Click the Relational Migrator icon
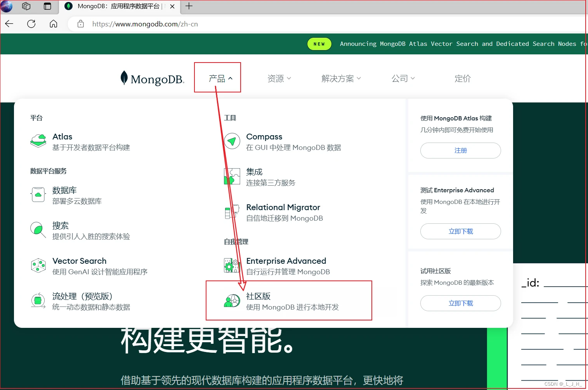588x390 pixels. click(232, 212)
